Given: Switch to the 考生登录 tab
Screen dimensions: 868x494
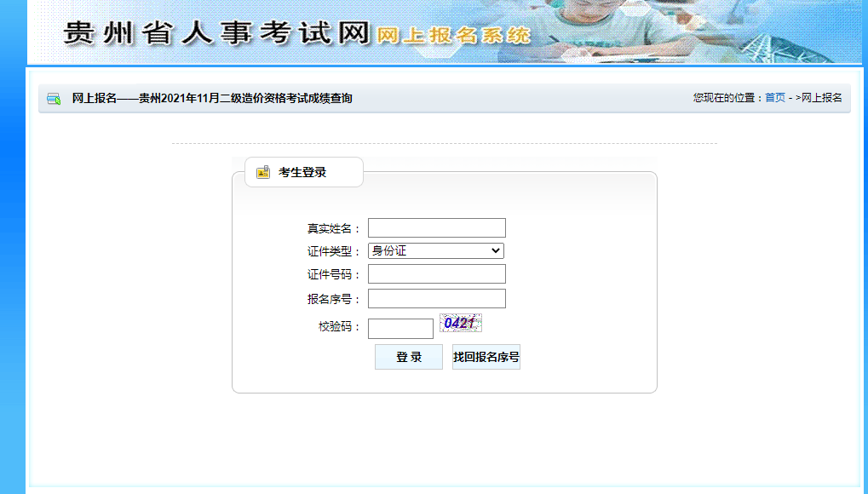Looking at the screenshot, I should point(303,171).
